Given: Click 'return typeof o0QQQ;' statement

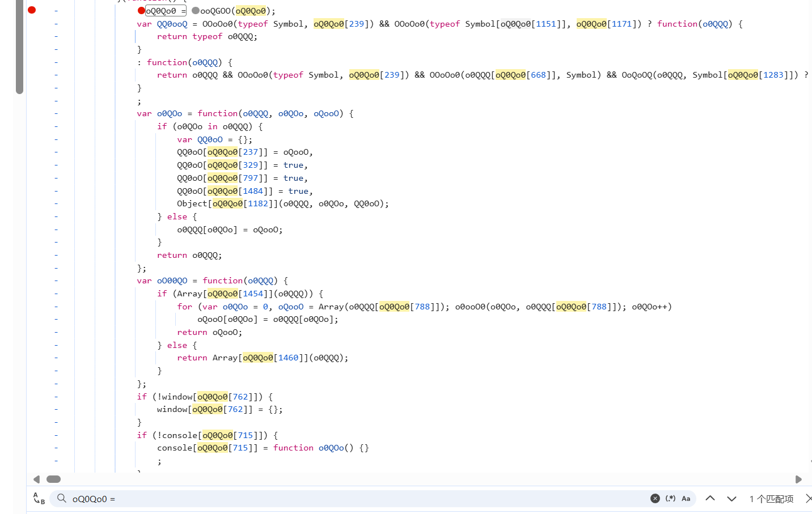Looking at the screenshot, I should 207,36.
